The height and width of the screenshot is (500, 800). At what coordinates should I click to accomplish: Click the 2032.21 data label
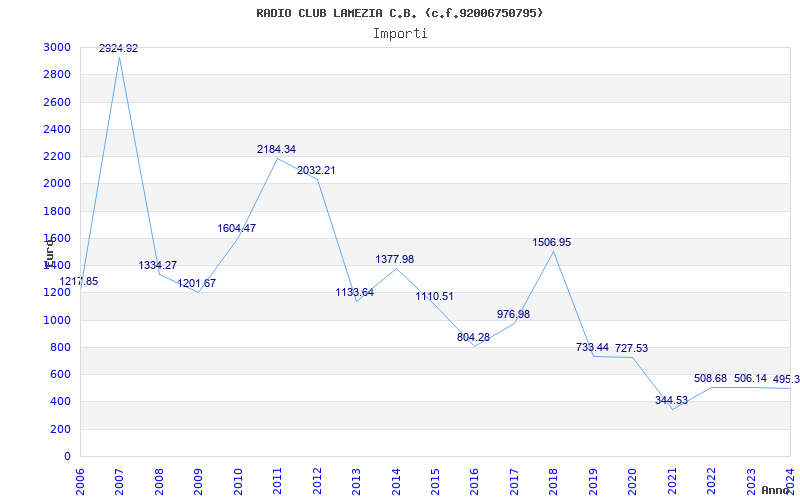(x=316, y=170)
